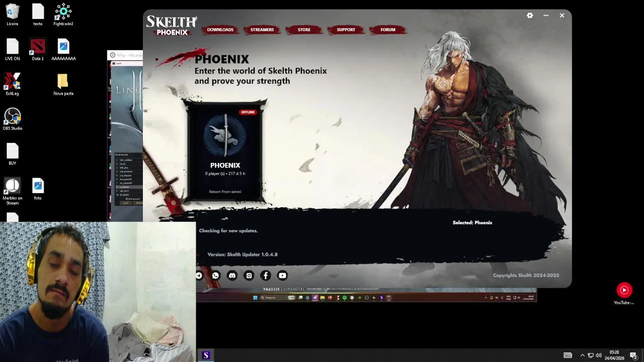This screenshot has width=644, height=362.
Task: Select the AAAAAAAAA image file
Action: [x=63, y=50]
